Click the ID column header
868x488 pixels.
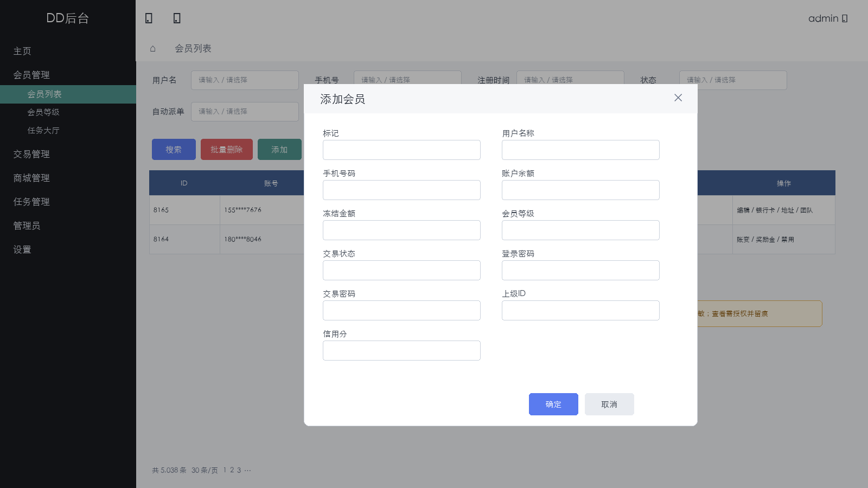tap(184, 183)
